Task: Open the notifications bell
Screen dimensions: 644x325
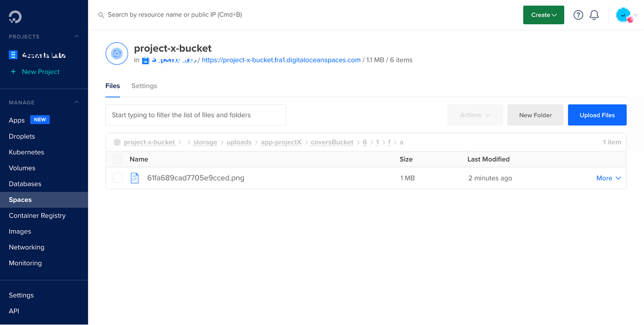Action: click(594, 14)
